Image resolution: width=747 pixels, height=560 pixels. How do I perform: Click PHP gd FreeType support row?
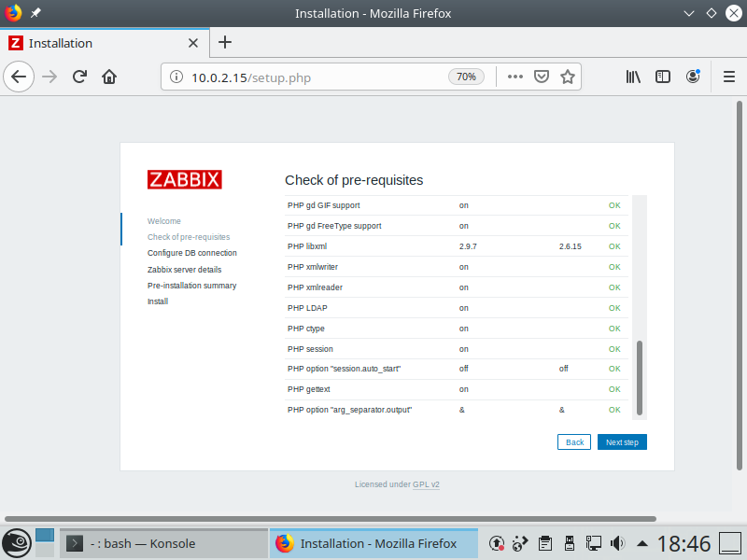pyautogui.click(x=457, y=226)
